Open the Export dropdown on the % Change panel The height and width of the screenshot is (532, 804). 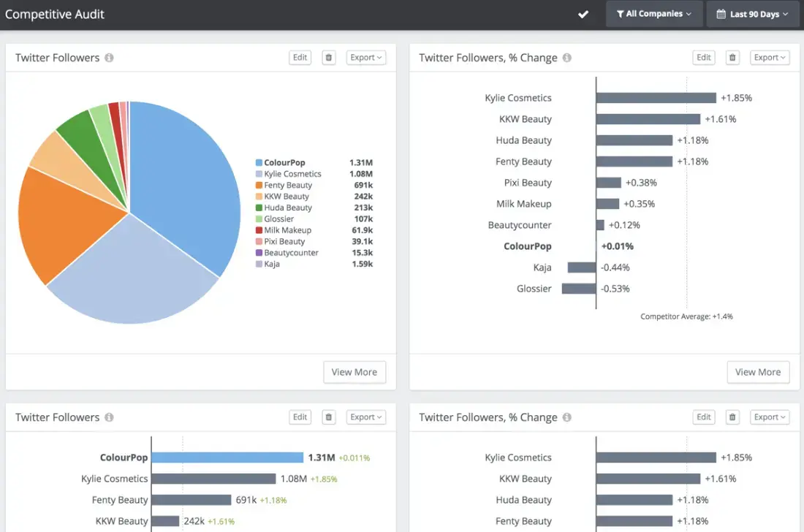pos(770,57)
